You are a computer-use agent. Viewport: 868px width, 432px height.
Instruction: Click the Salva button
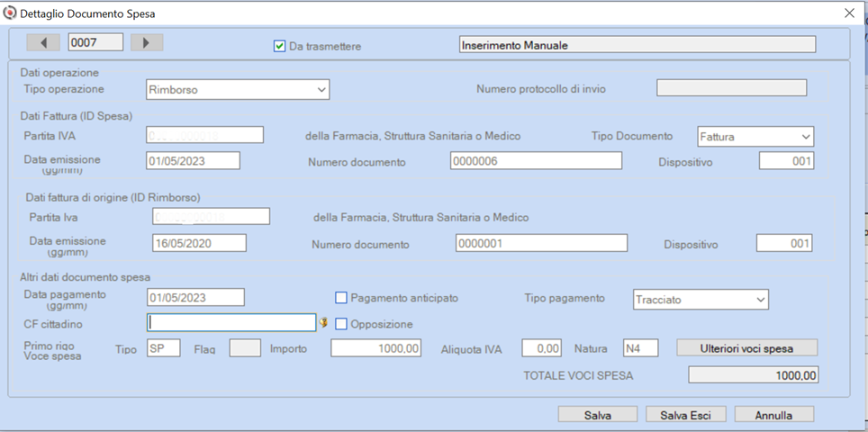click(x=598, y=415)
